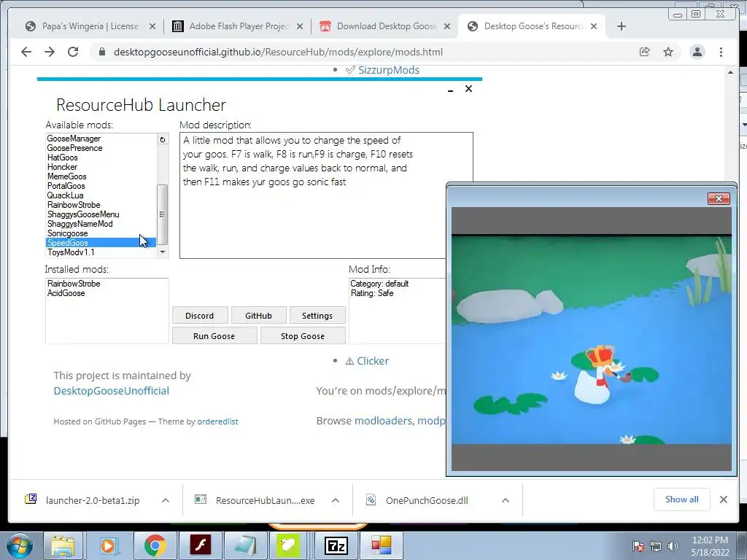Select ShaggysNameMod mod
The width and height of the screenshot is (747, 560).
[x=80, y=224]
